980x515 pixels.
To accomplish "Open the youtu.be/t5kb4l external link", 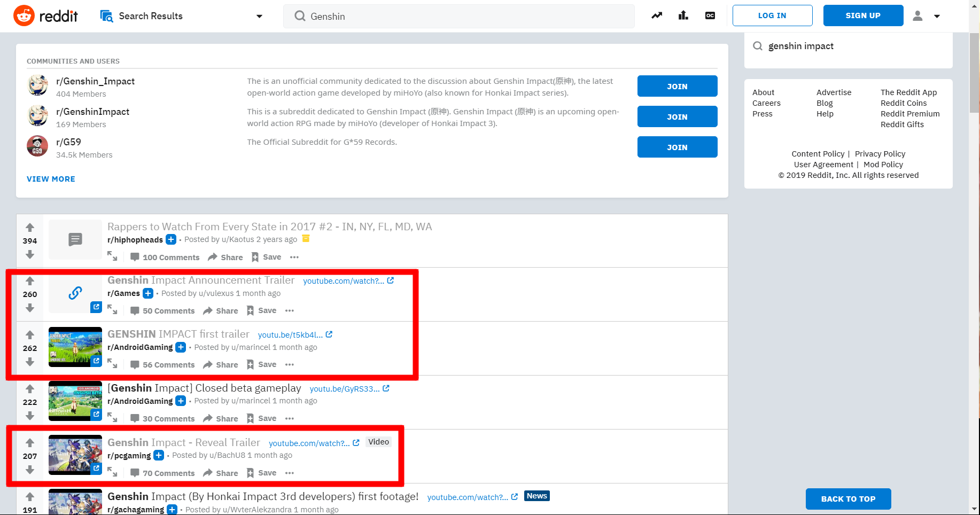I will [x=295, y=334].
